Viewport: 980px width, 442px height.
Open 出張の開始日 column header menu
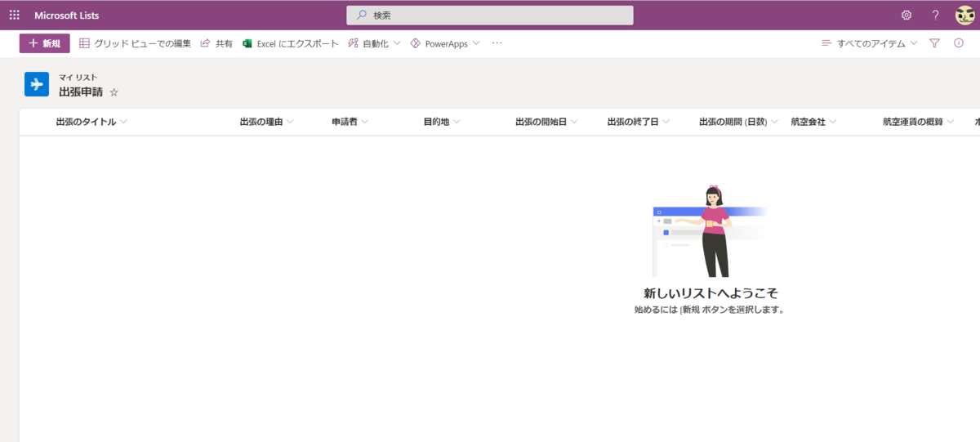[546, 122]
